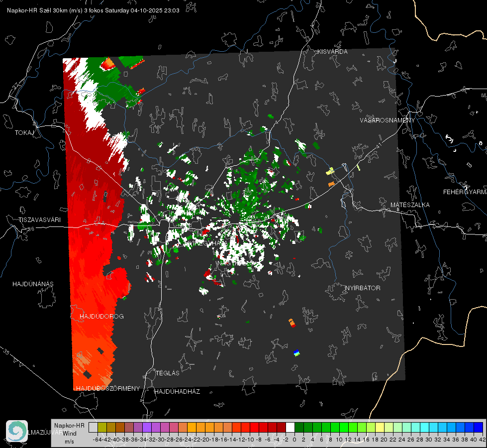Click the swirl logo icon at bottom left
487x448 pixels.
coord(17,431)
